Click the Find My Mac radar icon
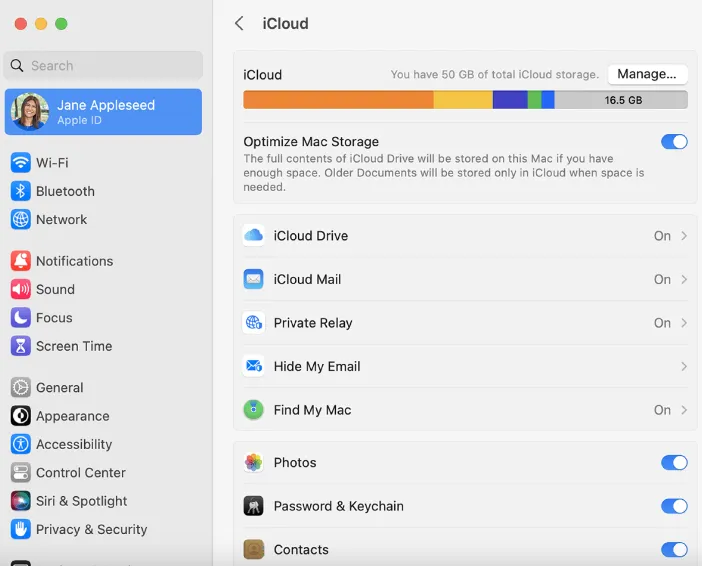702x566 pixels. coord(253,410)
